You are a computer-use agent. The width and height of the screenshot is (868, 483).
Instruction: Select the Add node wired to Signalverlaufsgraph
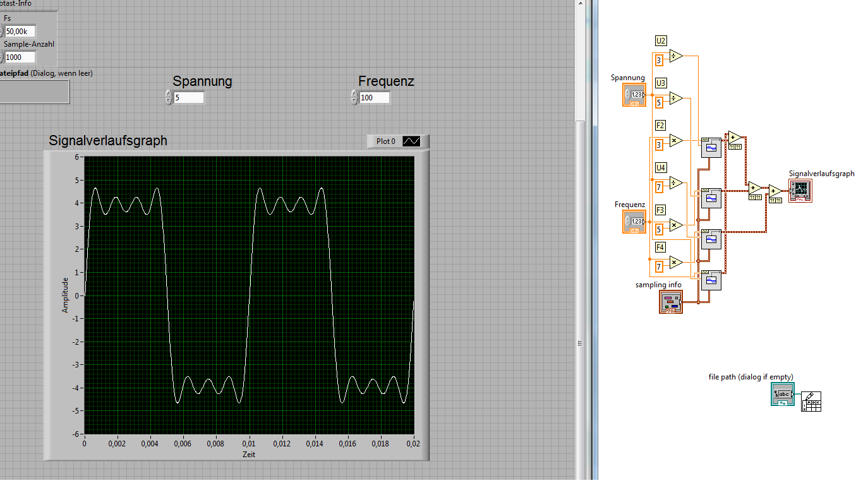[x=775, y=190]
